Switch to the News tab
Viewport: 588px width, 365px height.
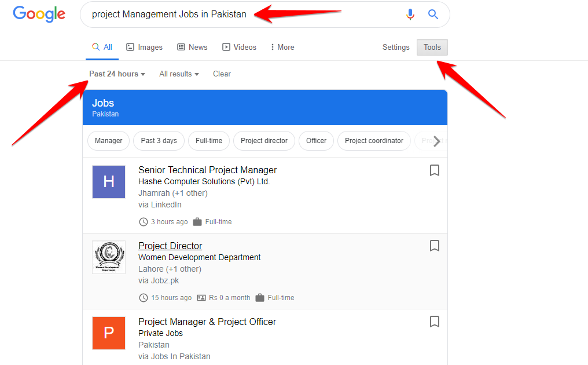[x=192, y=48]
